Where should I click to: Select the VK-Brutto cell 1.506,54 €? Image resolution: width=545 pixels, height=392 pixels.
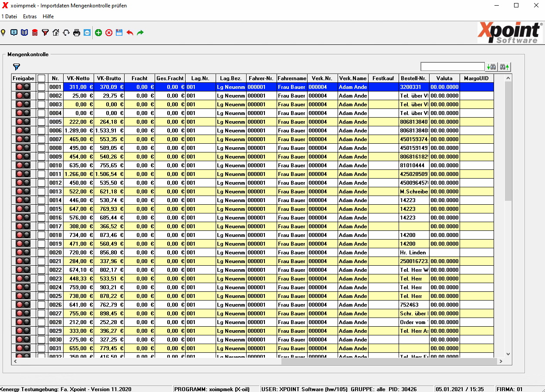point(109,174)
